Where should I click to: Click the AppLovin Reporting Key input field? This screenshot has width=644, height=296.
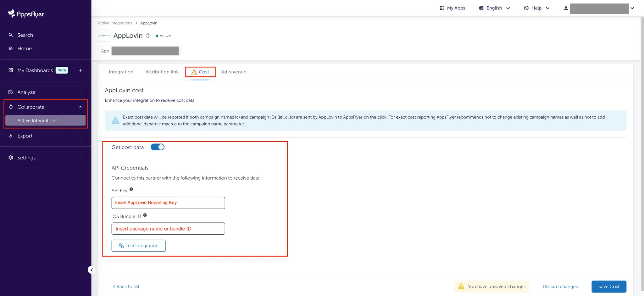pos(168,203)
